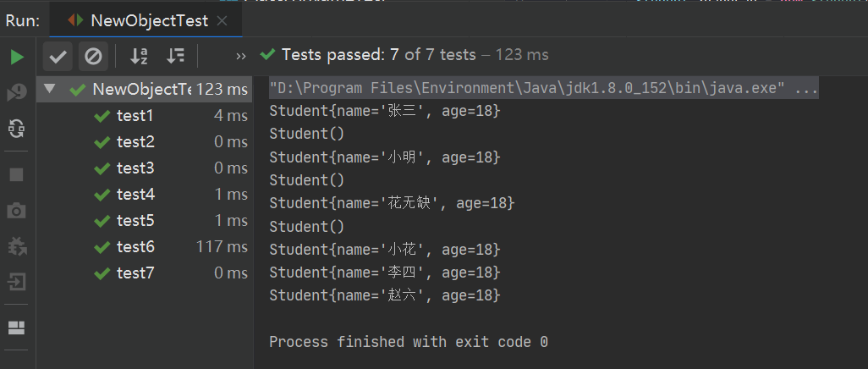The width and height of the screenshot is (868, 369).
Task: Toggle auto-test rerun icon
Action: pyautogui.click(x=17, y=129)
